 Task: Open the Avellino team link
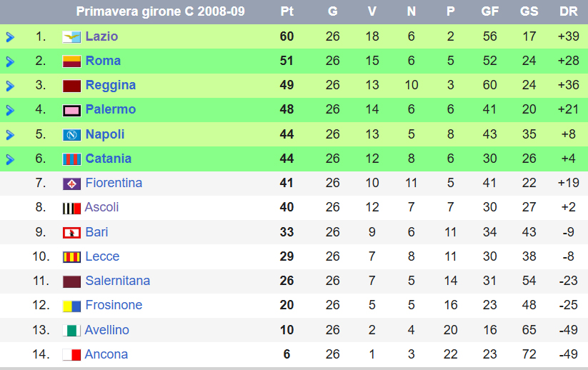pyautogui.click(x=106, y=330)
